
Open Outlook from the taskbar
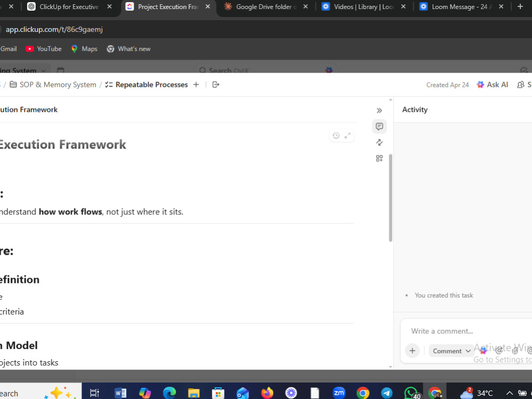[243, 393]
